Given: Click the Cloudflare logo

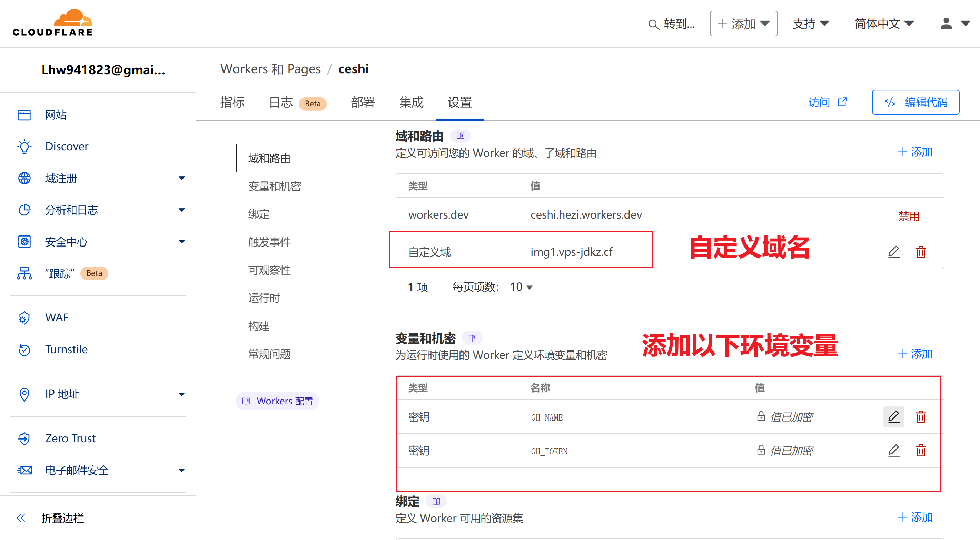Looking at the screenshot, I should point(52,23).
